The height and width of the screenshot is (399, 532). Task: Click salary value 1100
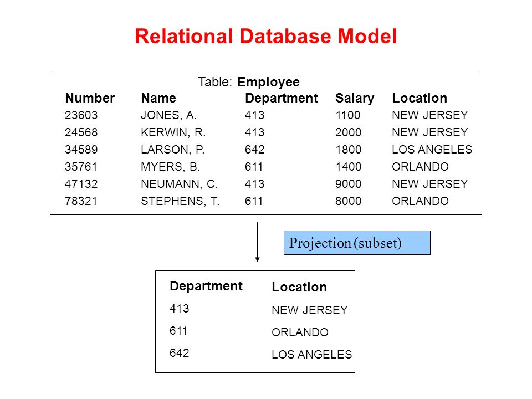click(348, 115)
